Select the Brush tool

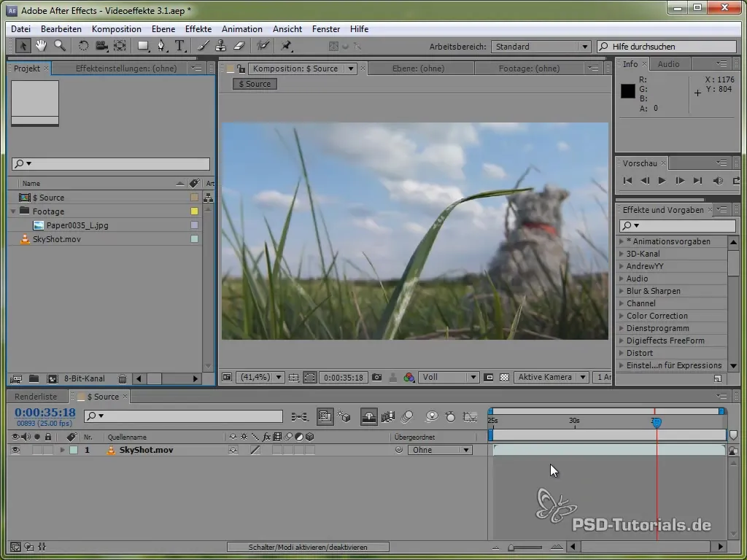[x=204, y=46]
